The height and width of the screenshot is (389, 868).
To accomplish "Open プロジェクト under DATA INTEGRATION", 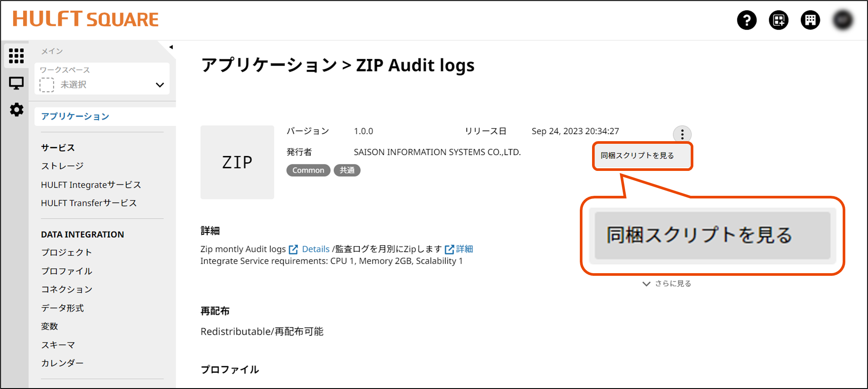I will point(66,253).
